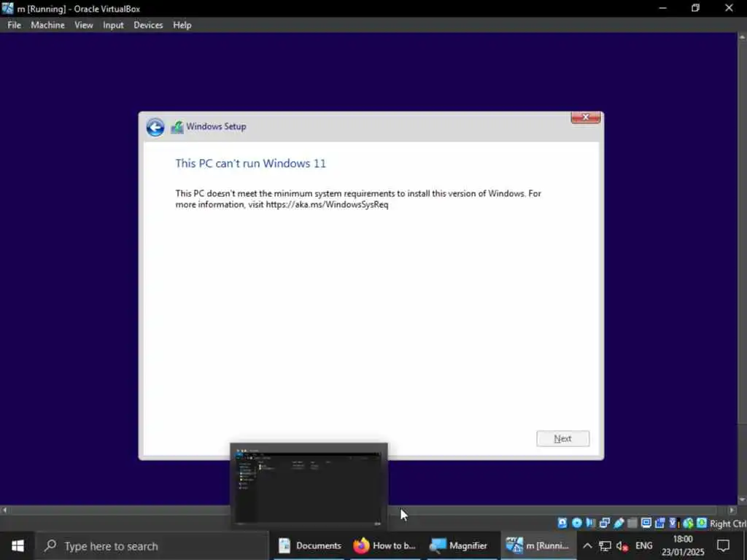Click the mouse integration status icon
Screen dimensions: 747x560
[x=688, y=523]
